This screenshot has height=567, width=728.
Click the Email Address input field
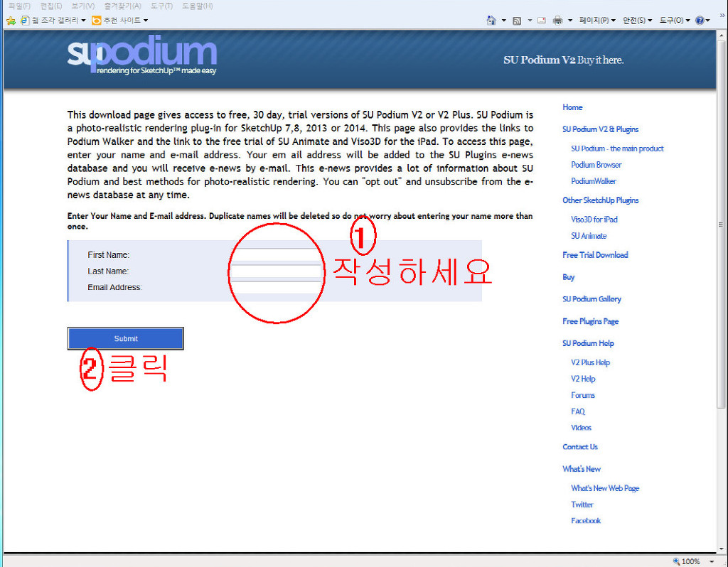coord(277,287)
